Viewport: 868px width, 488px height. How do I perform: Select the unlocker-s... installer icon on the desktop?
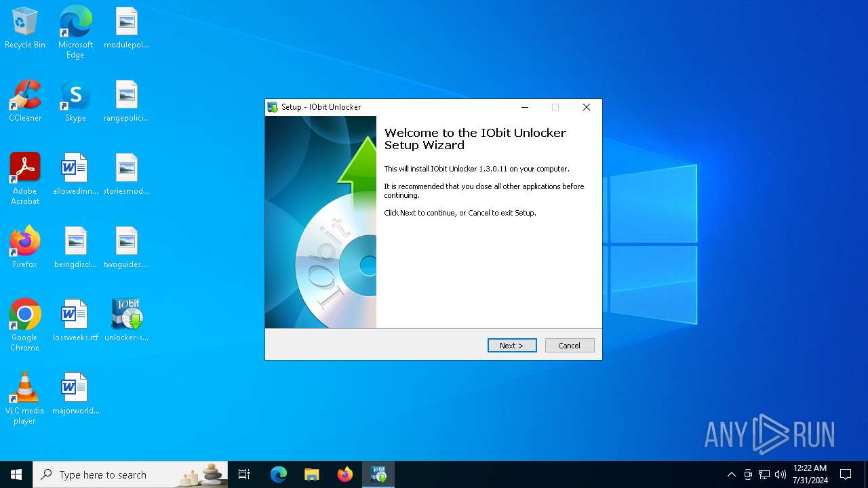pyautogui.click(x=126, y=321)
